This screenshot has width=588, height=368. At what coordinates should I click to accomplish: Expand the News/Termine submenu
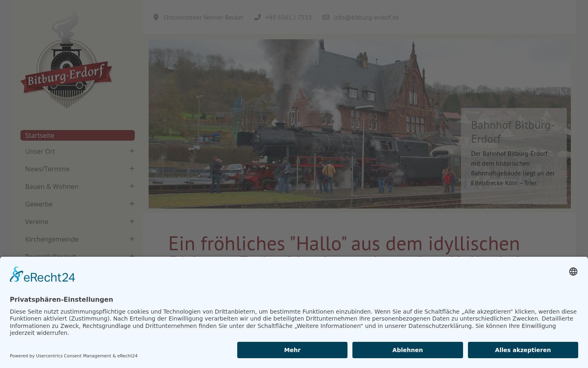(132, 168)
